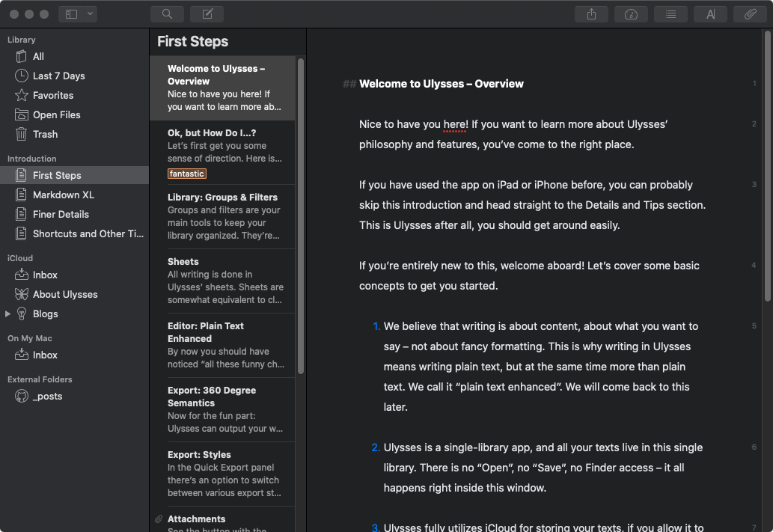Click the misspelled word here! in editor
Image resolution: width=773 pixels, height=532 pixels.
456,124
